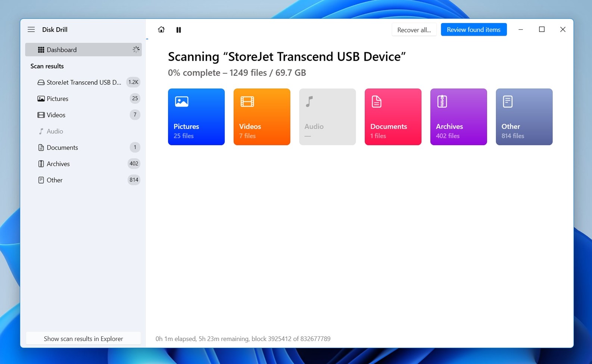Select Pictures in the sidebar list
The width and height of the screenshot is (592, 364).
(x=57, y=99)
